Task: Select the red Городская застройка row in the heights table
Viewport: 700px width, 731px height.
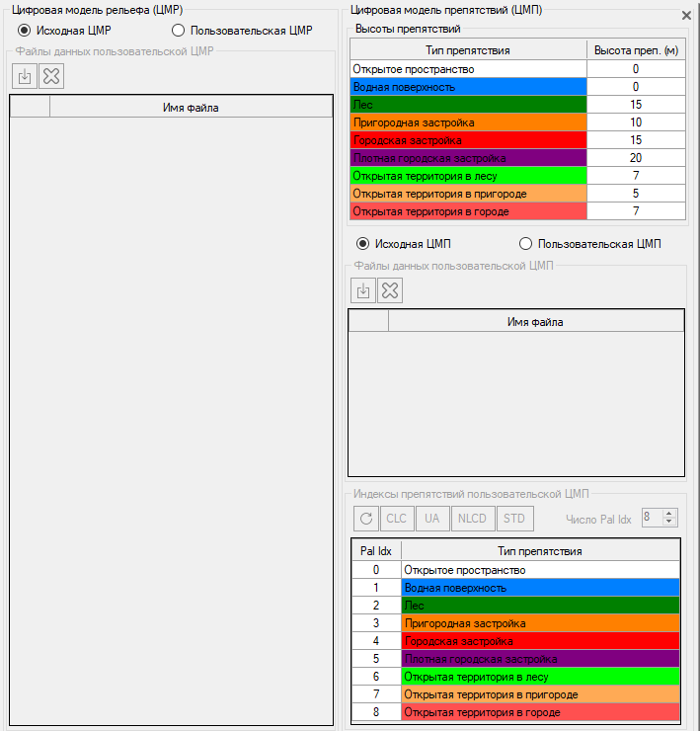Action: (468, 140)
